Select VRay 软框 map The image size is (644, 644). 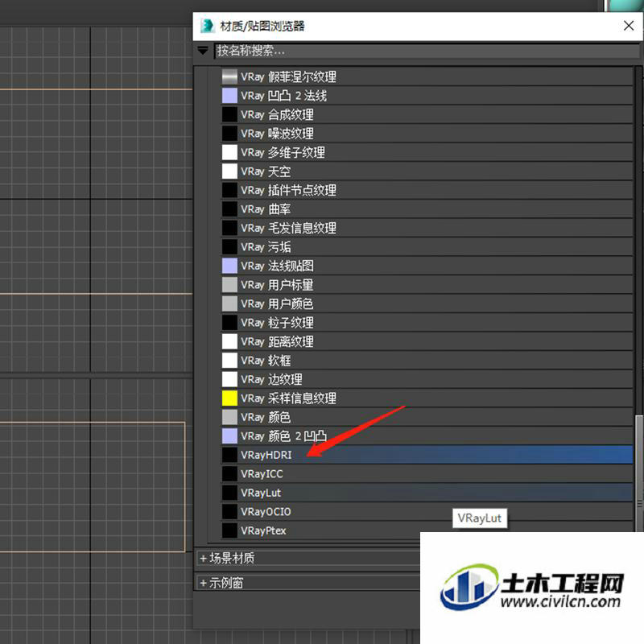427,360
